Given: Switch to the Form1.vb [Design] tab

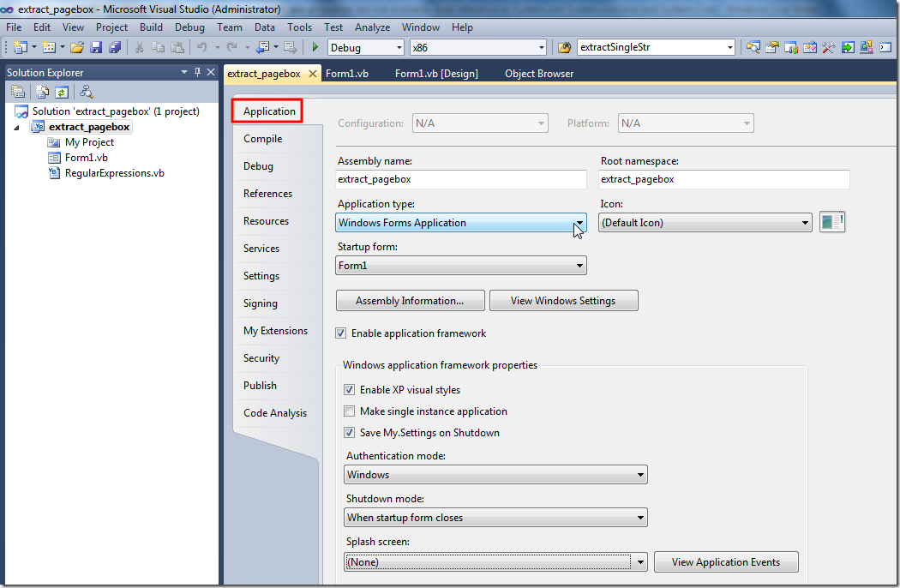Looking at the screenshot, I should [436, 74].
